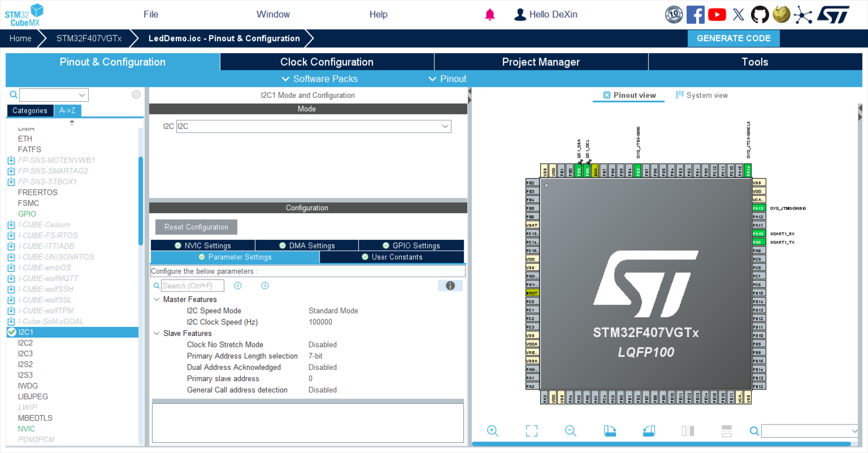Toggle the vertical split view icon

(688, 431)
